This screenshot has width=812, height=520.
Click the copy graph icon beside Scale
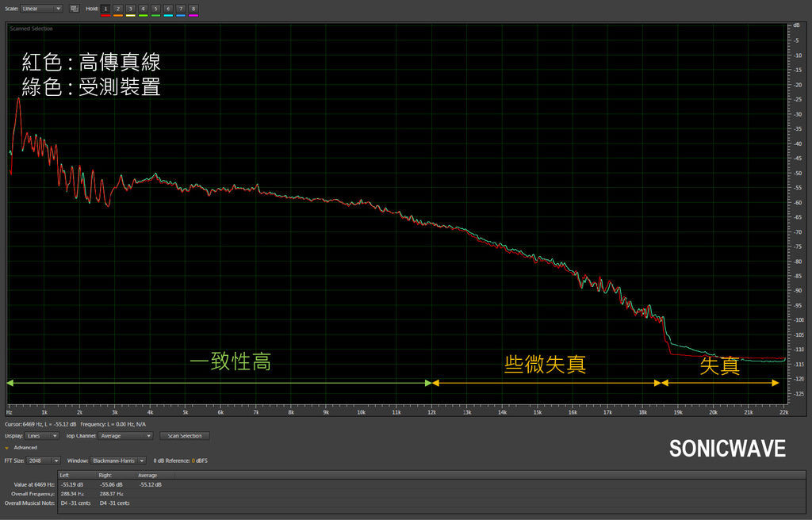(75, 9)
